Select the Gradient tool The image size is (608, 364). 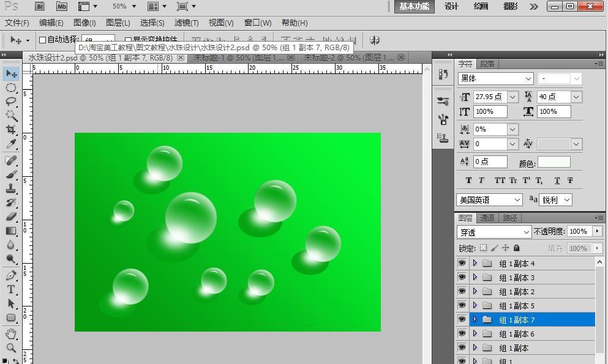[x=11, y=231]
